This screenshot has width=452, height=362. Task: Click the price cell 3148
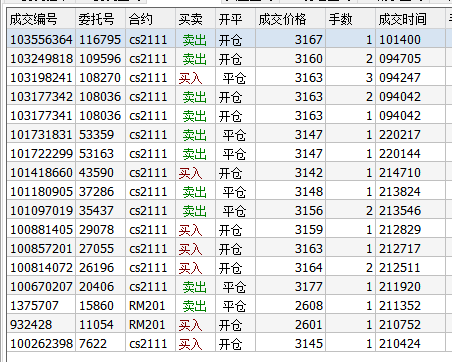pos(309,192)
